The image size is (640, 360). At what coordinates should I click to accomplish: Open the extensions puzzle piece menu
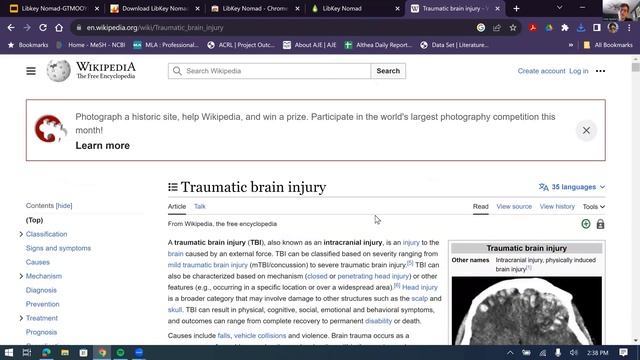pyautogui.click(x=565, y=28)
